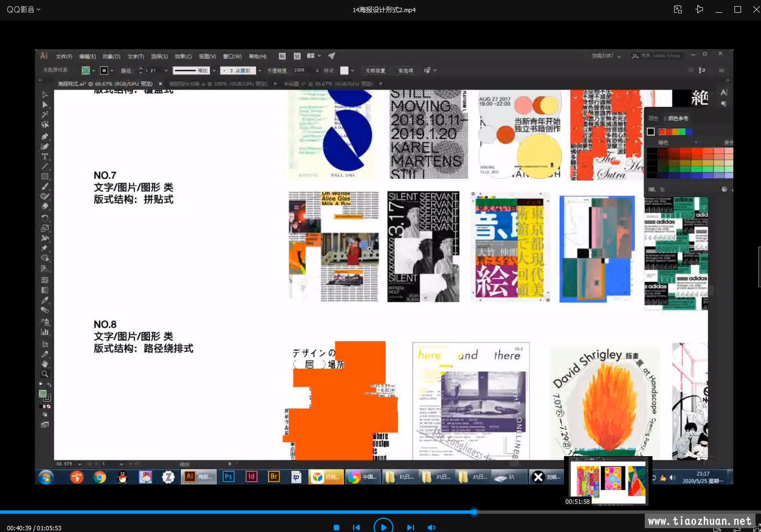Select the Paintbrush tool
The image size is (761, 532).
click(45, 187)
